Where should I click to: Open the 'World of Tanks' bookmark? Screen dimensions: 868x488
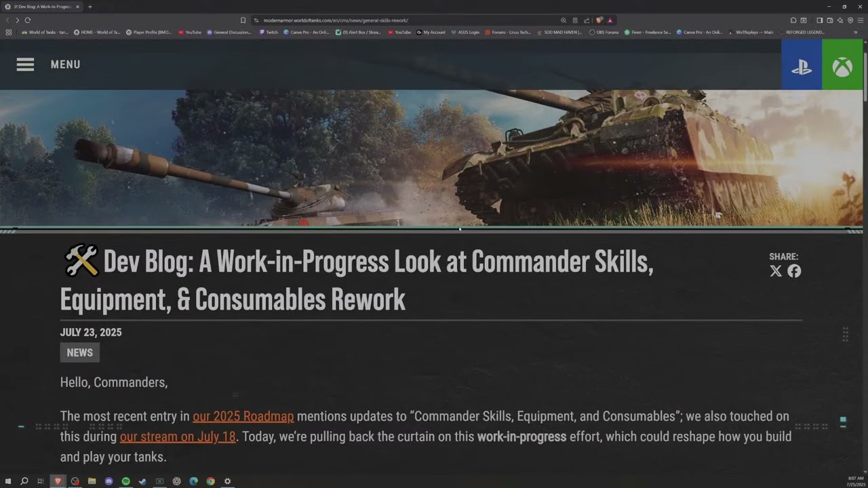tap(45, 32)
